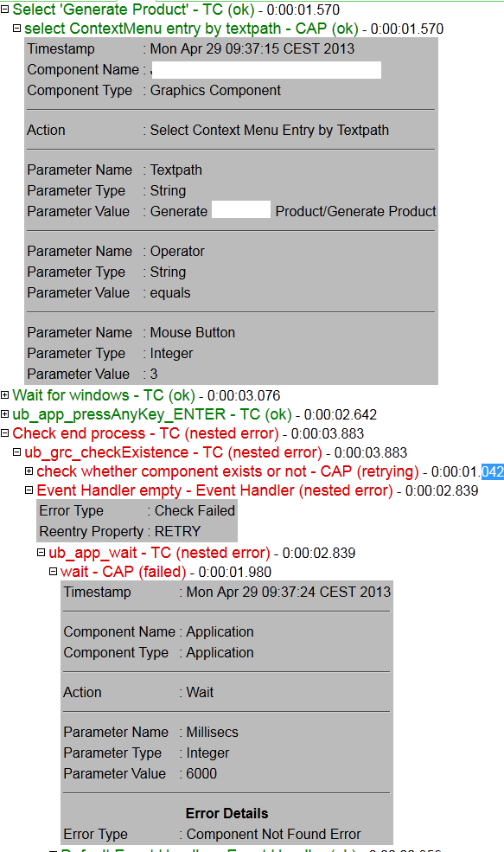The width and height of the screenshot is (504, 852).
Task: Select the 'Select Generate Product' TC title
Action: [134, 10]
